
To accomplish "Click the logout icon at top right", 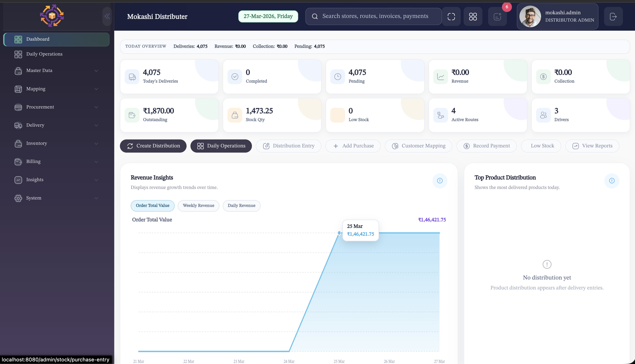I will click(613, 16).
